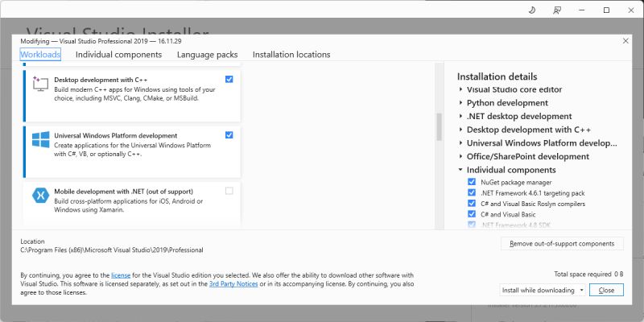Click the workloads list scrollbar thumb
Viewport: 644px width, 322px height.
pyautogui.click(x=439, y=127)
